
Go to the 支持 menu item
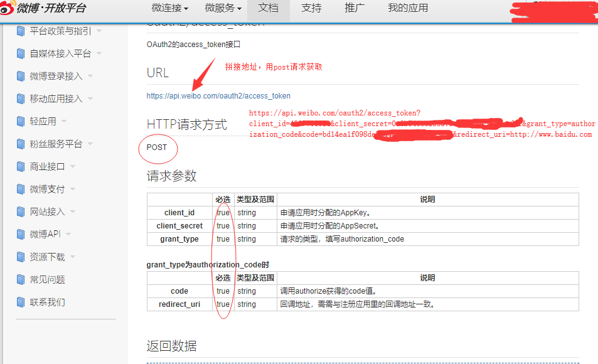coord(312,8)
